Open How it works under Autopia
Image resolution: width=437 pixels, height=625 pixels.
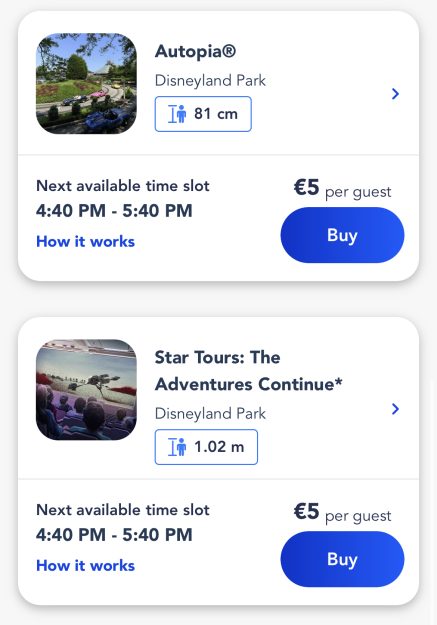(x=85, y=242)
